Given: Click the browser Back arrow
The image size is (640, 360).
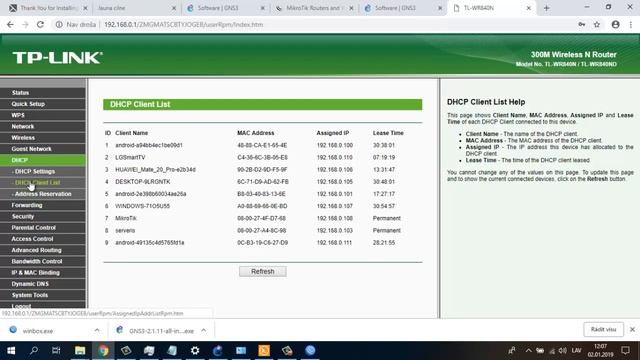Looking at the screenshot, I should (x=10, y=24).
